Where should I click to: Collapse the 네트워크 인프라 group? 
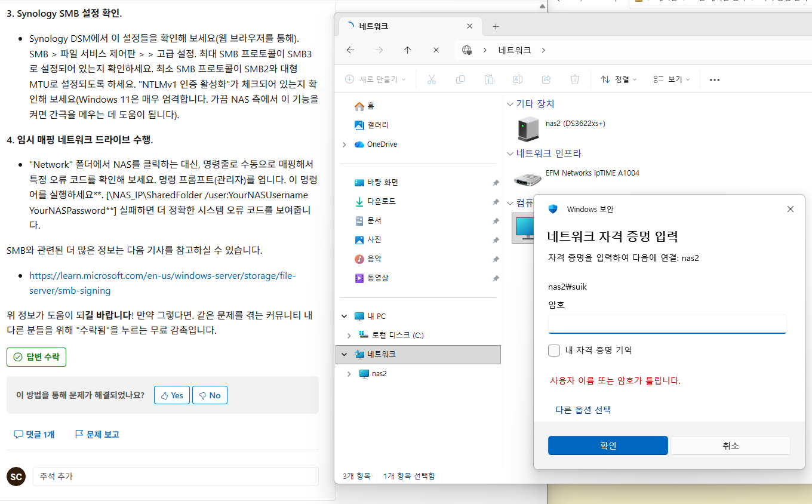click(x=510, y=153)
